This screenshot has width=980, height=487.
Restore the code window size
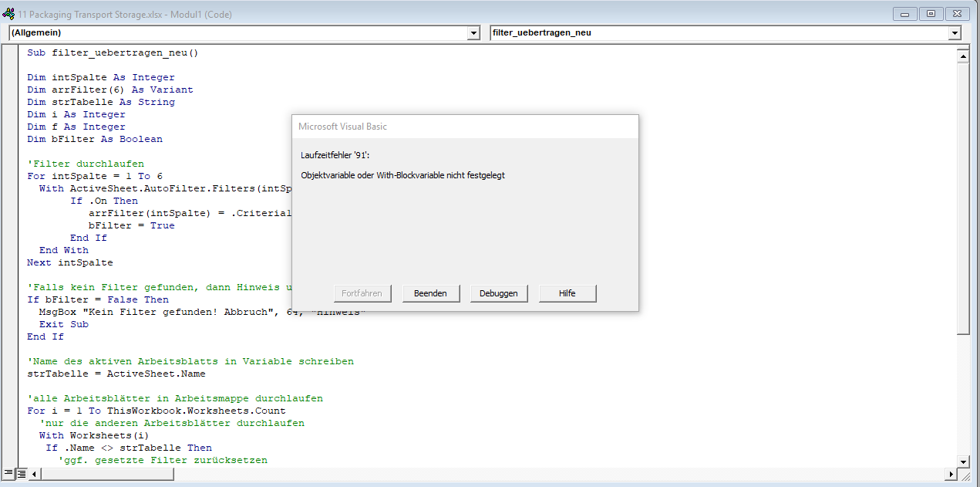point(931,14)
